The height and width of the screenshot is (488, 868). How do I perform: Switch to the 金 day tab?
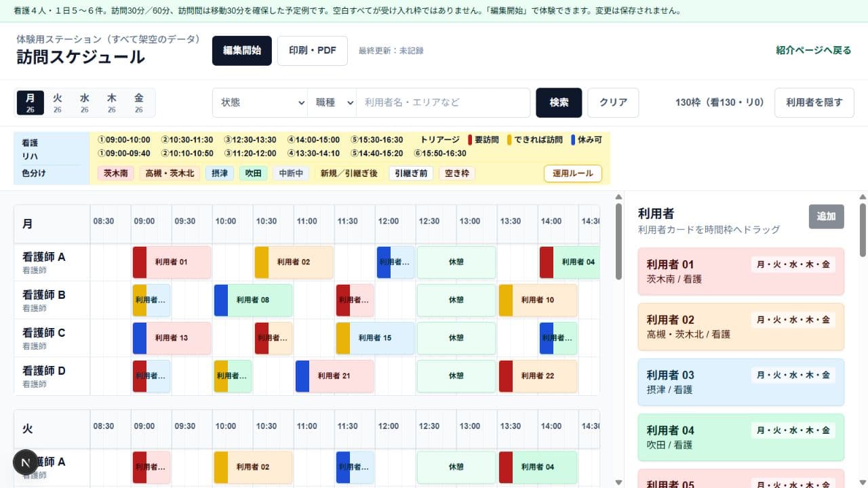pyautogui.click(x=139, y=102)
